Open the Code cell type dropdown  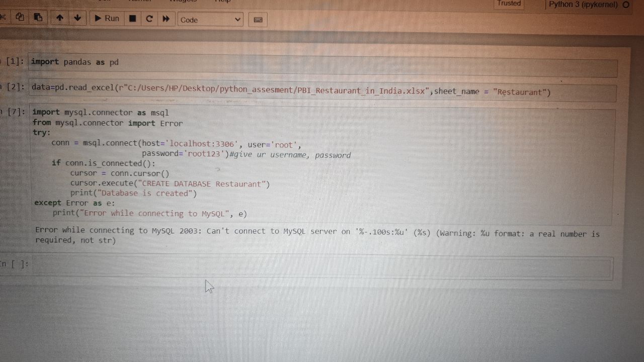pos(211,20)
